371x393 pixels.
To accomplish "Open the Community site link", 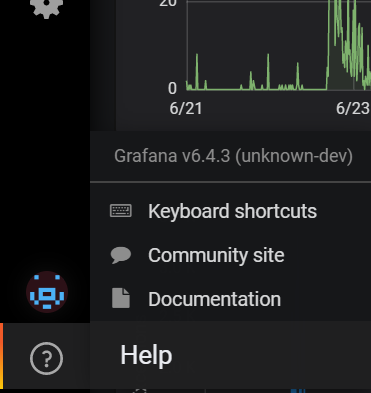I will 216,255.
